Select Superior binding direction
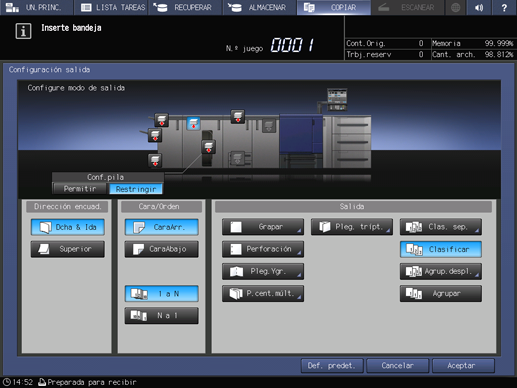 coord(68,249)
